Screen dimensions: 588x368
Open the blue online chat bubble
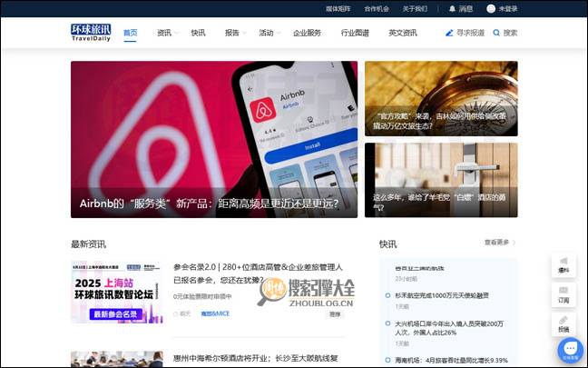[x=570, y=350]
